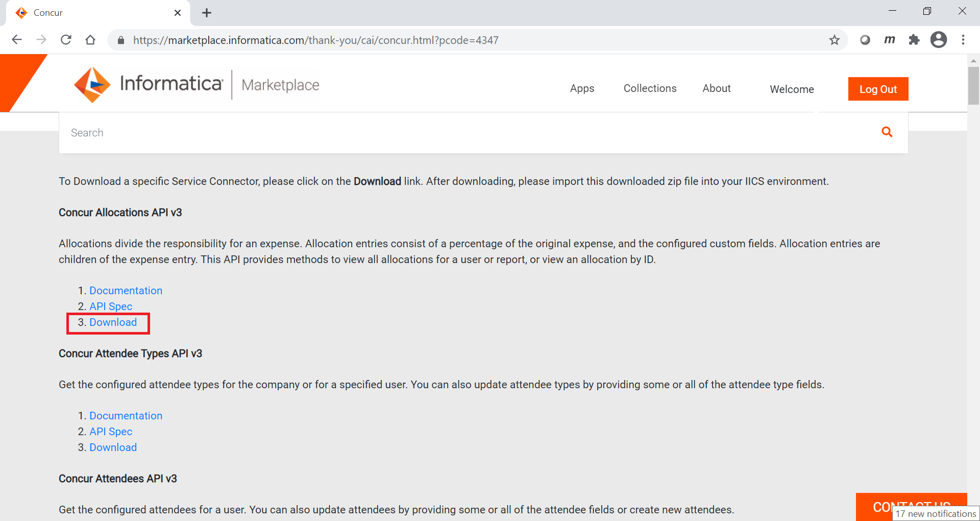Click the Welcome menu item

point(792,89)
